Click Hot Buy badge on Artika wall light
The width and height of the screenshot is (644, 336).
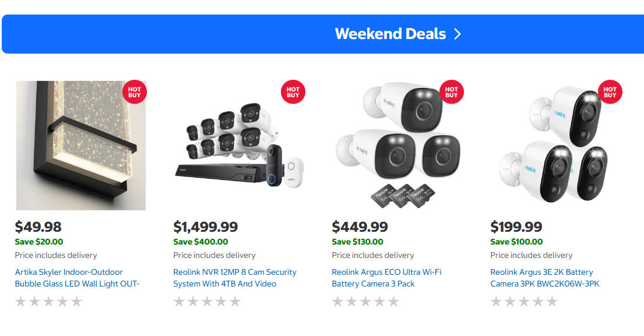click(135, 92)
